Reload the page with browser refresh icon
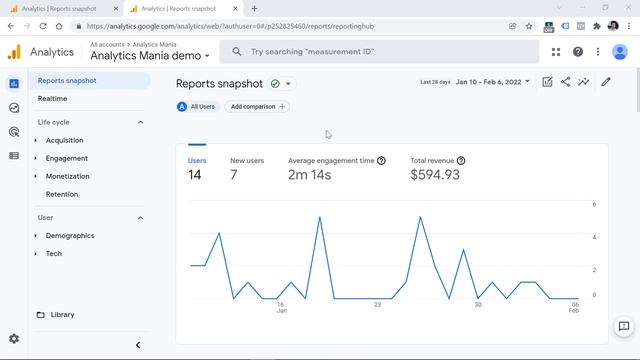Viewport: 640px width, 360px height. tap(43, 26)
